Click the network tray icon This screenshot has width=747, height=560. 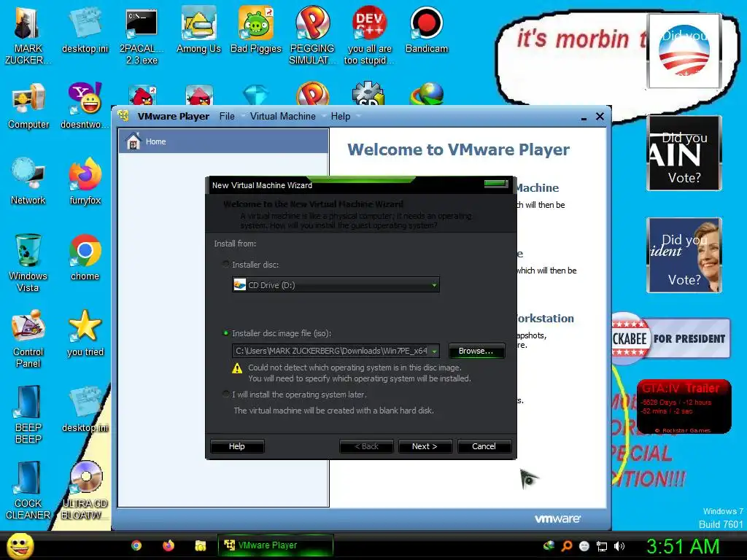602,546
